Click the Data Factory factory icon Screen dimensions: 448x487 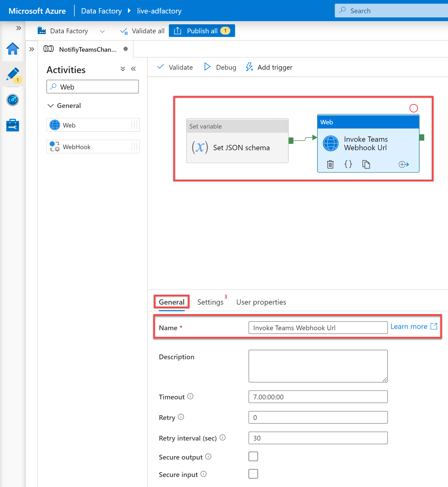[42, 31]
